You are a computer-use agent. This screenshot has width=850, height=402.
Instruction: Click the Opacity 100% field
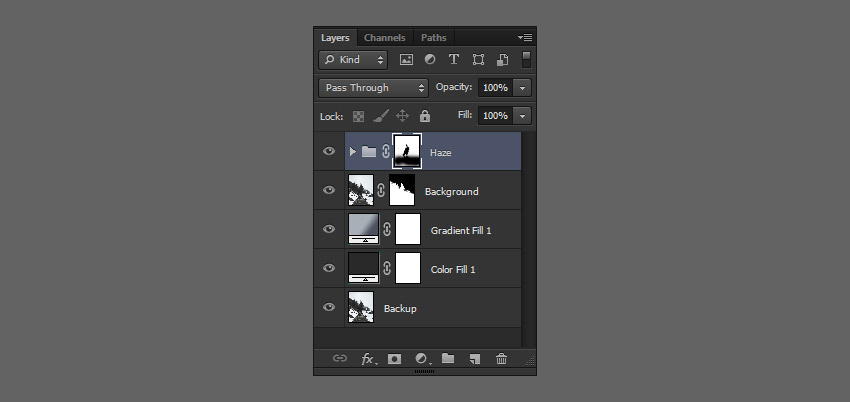pyautogui.click(x=495, y=88)
